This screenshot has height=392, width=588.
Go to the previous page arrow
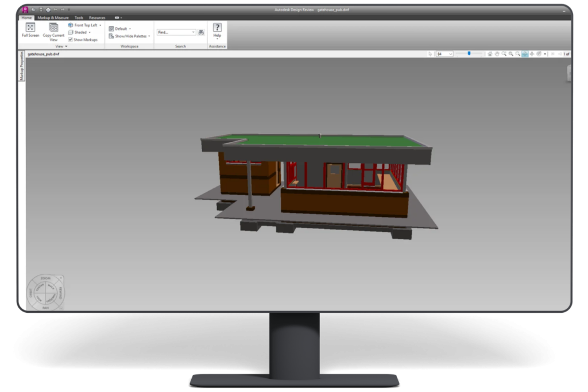[x=559, y=54]
